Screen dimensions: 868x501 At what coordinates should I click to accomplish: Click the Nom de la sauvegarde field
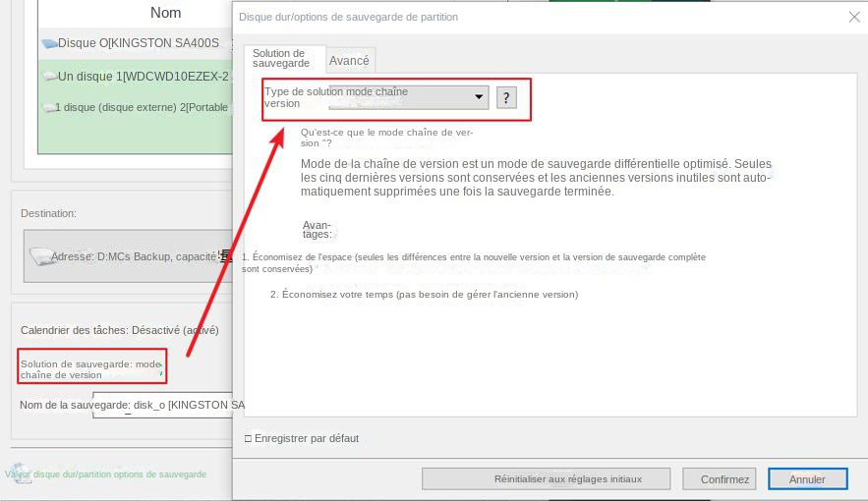coord(167,406)
